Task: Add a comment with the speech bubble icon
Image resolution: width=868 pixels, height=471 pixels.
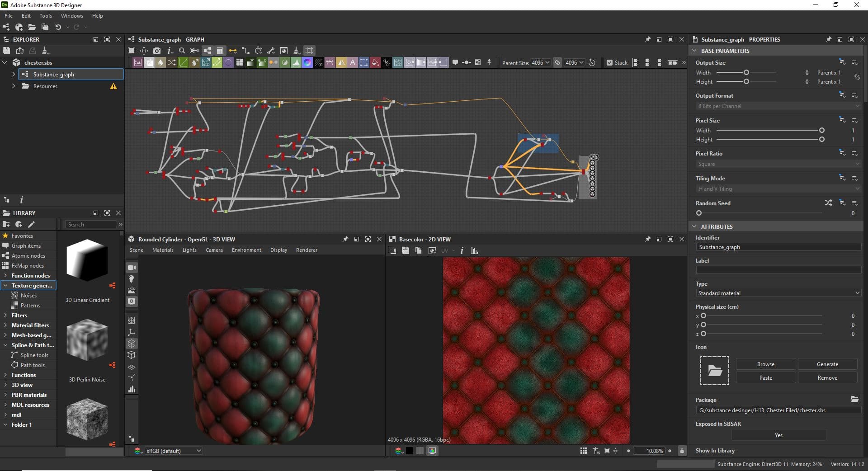Action: pos(455,62)
